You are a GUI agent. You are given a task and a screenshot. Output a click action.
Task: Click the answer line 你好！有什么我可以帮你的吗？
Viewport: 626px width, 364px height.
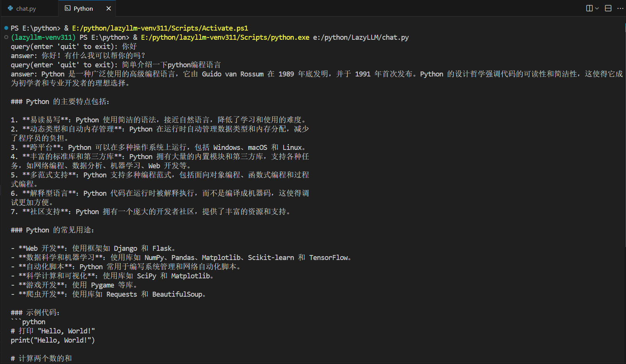pyautogui.click(x=78, y=56)
